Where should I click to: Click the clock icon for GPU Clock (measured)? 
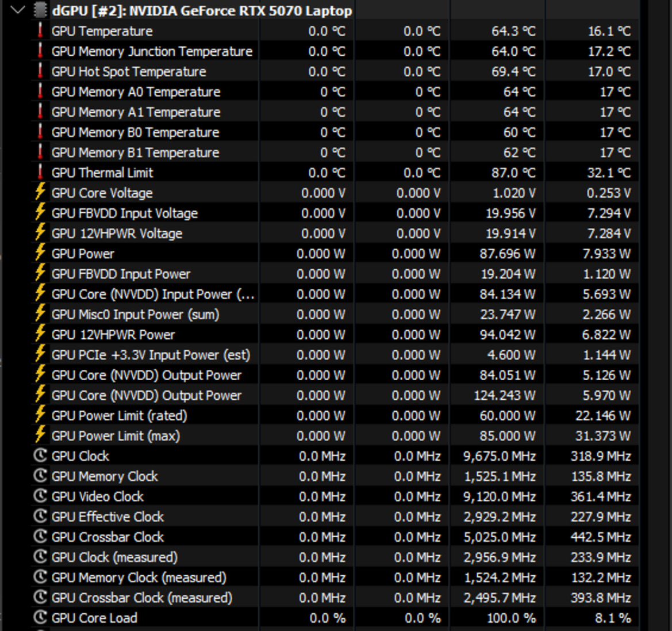coord(40,556)
